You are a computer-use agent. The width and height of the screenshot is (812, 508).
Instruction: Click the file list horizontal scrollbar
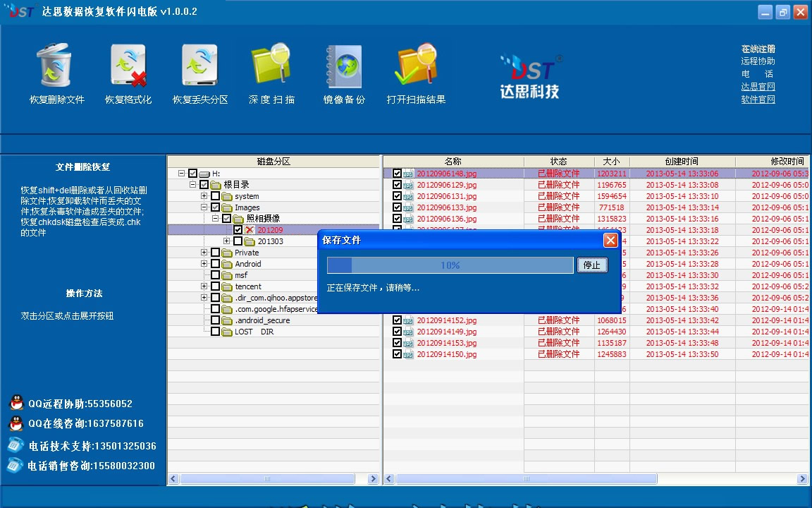(525, 478)
